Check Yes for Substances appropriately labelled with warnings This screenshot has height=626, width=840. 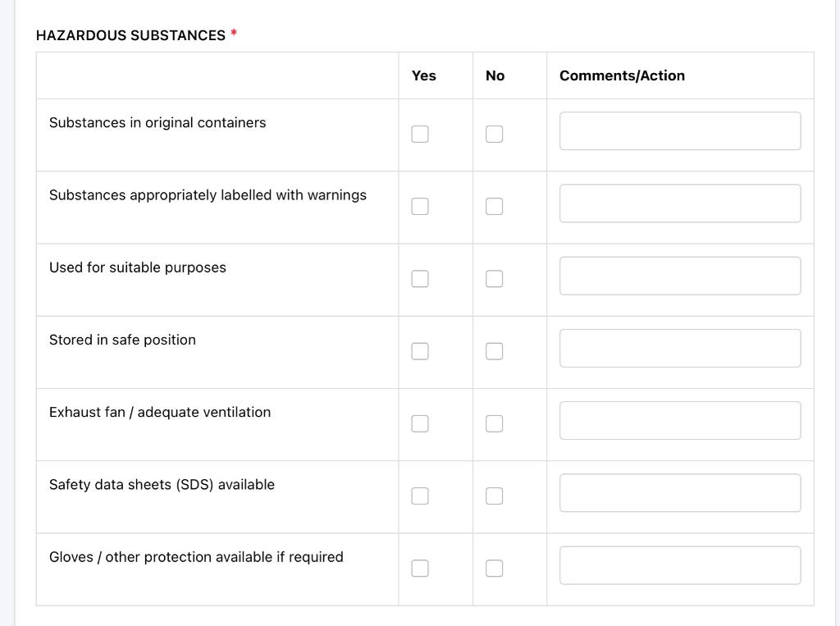tap(420, 206)
